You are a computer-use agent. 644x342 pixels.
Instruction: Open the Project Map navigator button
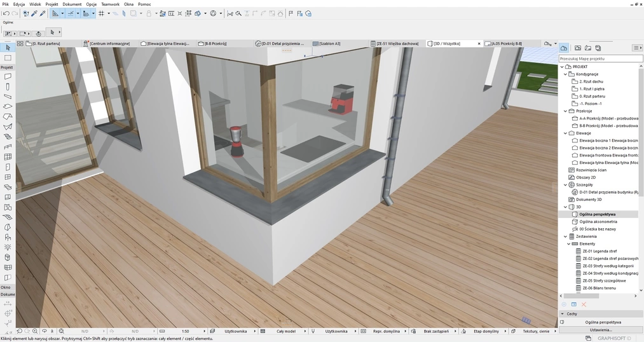click(x=564, y=48)
